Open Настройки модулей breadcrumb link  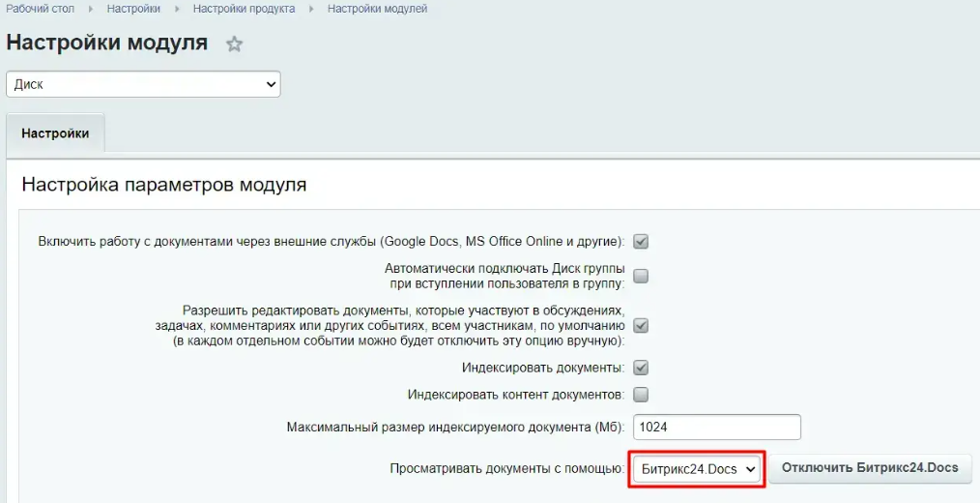[x=377, y=9]
